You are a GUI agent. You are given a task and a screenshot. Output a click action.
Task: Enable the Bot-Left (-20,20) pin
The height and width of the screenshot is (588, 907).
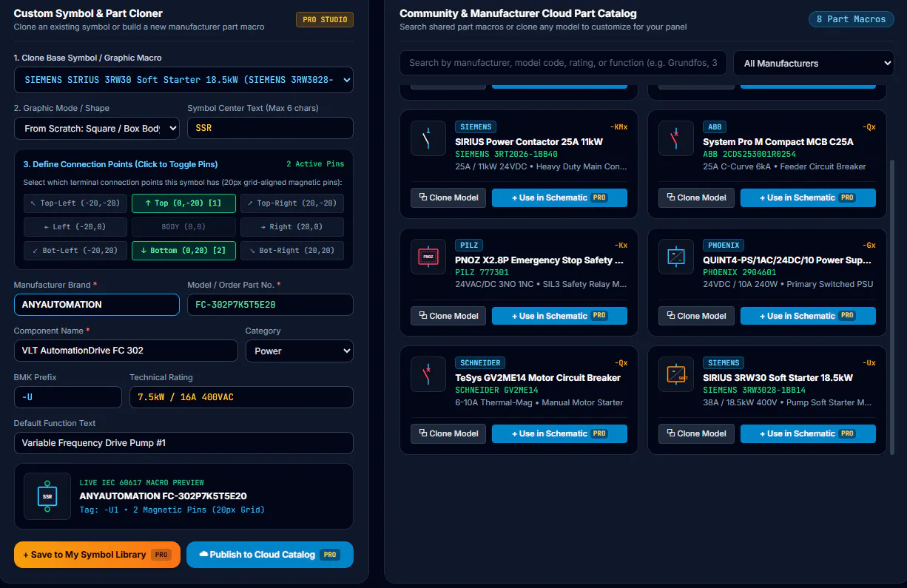75,251
